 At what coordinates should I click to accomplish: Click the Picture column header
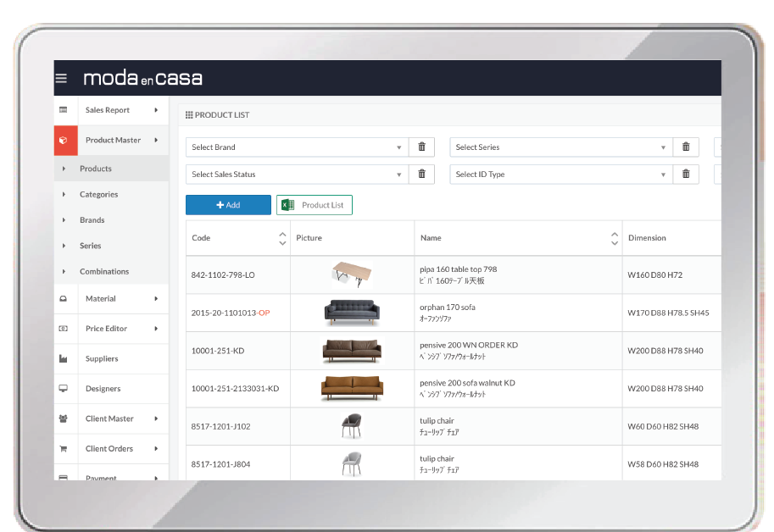(x=309, y=238)
